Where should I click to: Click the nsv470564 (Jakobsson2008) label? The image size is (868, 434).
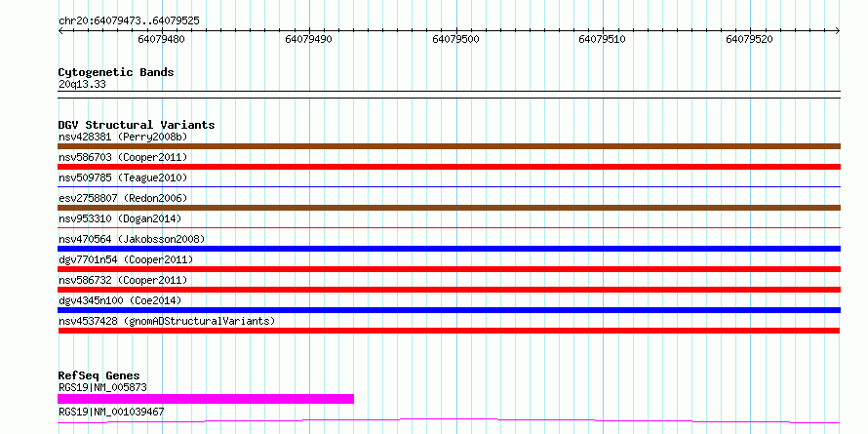coord(132,239)
